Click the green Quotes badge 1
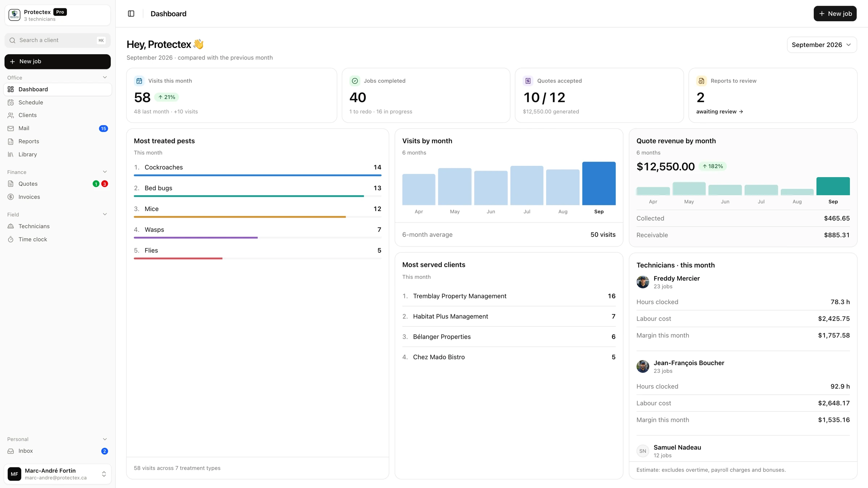868x488 pixels. [96, 184]
